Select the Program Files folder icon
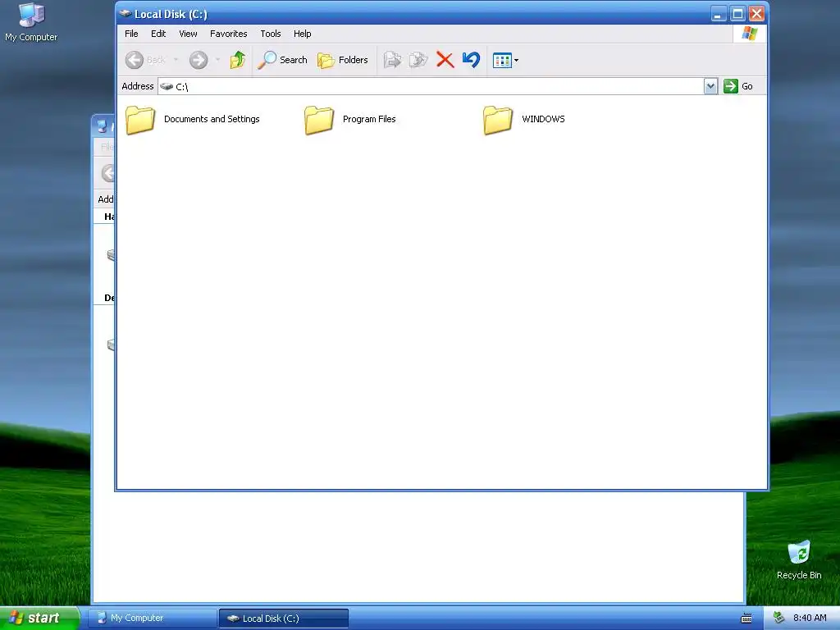This screenshot has width=840, height=630. click(319, 120)
